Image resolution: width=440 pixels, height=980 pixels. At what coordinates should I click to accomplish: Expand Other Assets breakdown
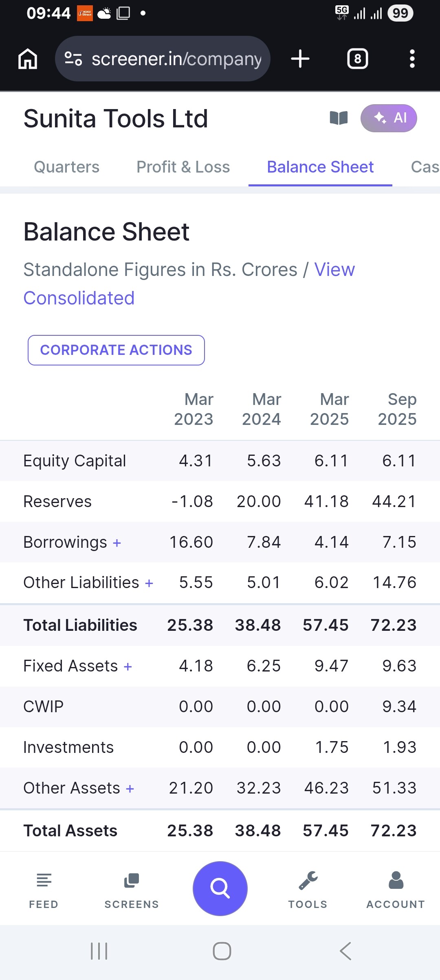pyautogui.click(x=130, y=789)
